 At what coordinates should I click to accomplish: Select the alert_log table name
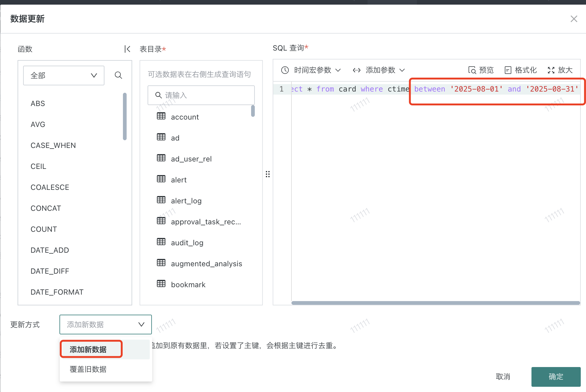coord(186,201)
